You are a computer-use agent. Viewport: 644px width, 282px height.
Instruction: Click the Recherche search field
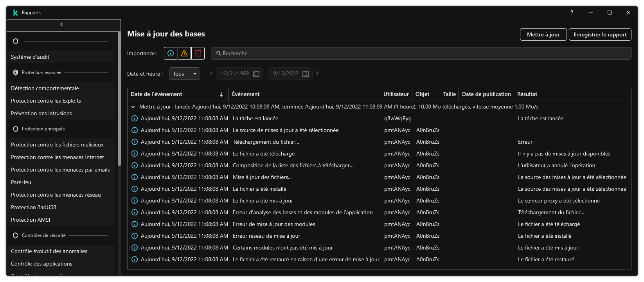[x=421, y=53]
